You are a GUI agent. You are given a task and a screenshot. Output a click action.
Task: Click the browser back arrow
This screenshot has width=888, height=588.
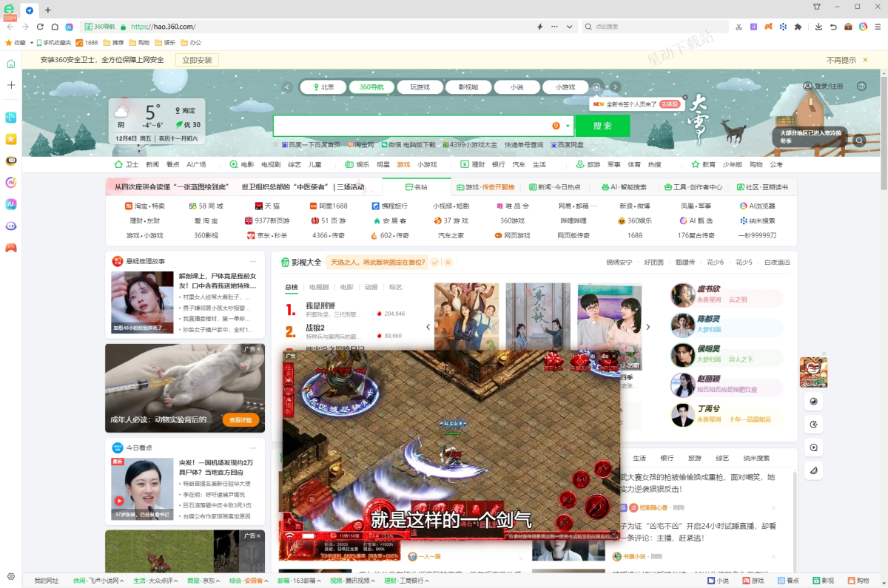click(x=10, y=27)
